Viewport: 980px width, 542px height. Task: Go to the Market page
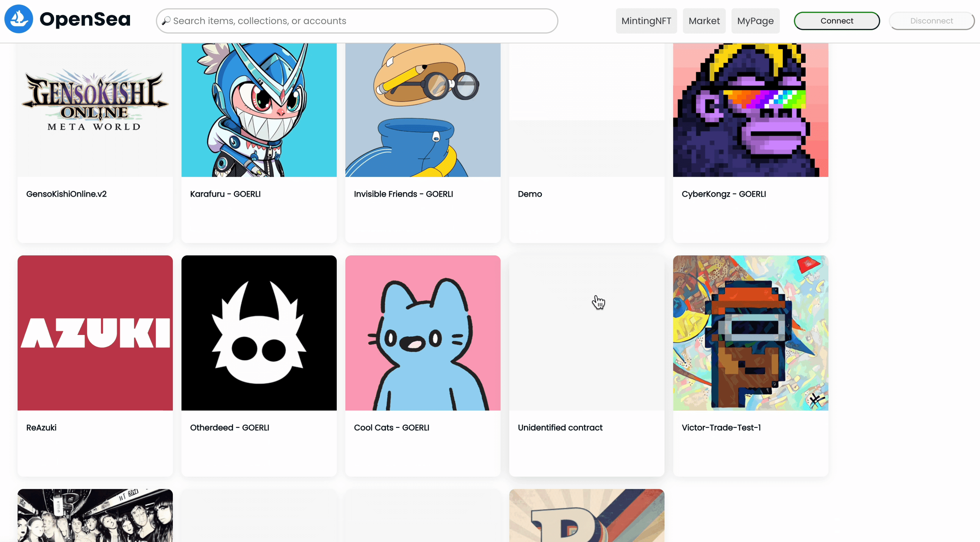(704, 21)
